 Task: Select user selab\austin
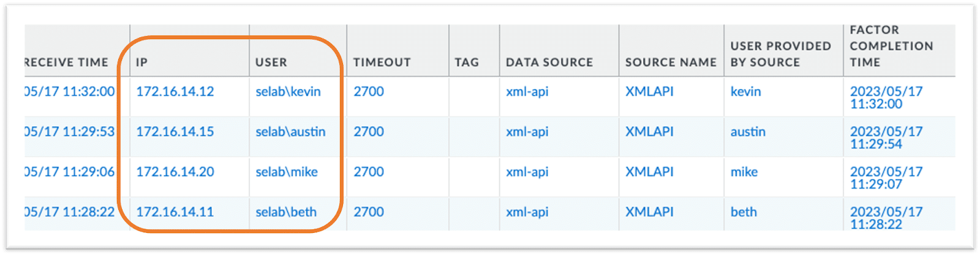290,131
